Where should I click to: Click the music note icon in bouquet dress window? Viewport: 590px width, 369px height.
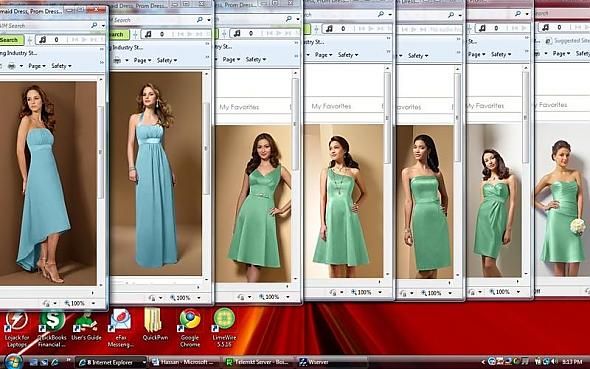[x=546, y=27]
